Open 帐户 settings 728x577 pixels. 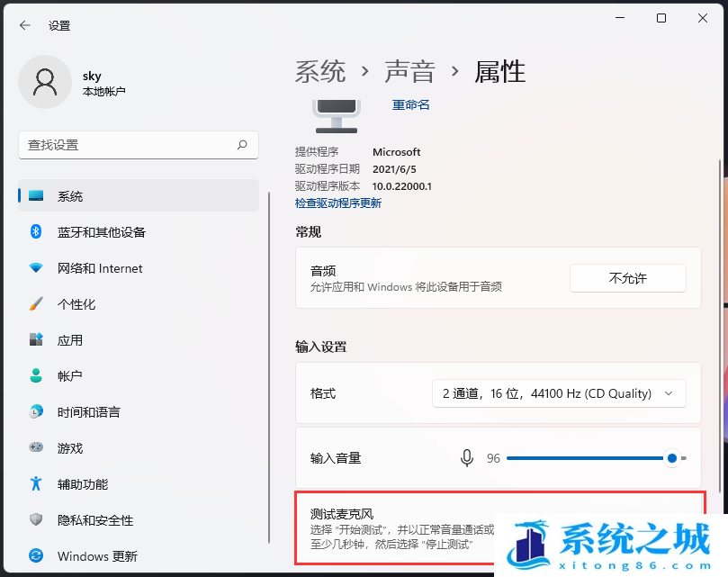point(139,376)
